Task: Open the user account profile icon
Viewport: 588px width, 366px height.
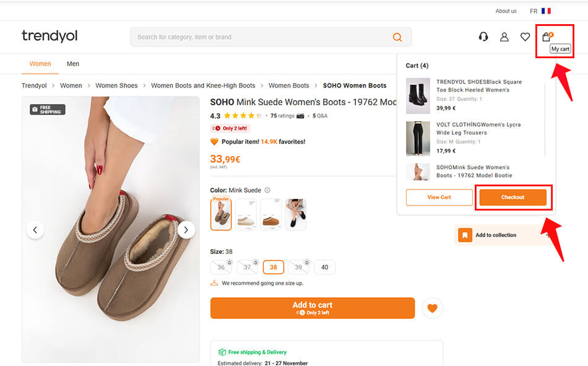Action: (504, 37)
